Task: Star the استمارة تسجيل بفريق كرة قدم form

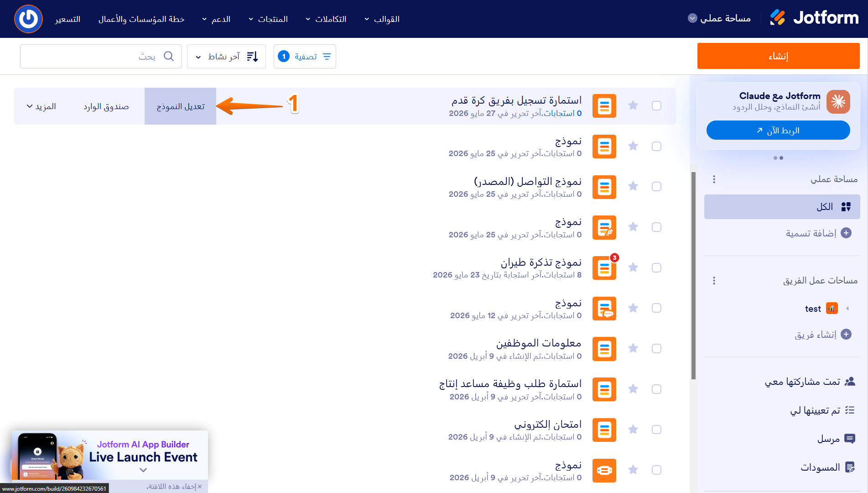Action: coord(633,105)
